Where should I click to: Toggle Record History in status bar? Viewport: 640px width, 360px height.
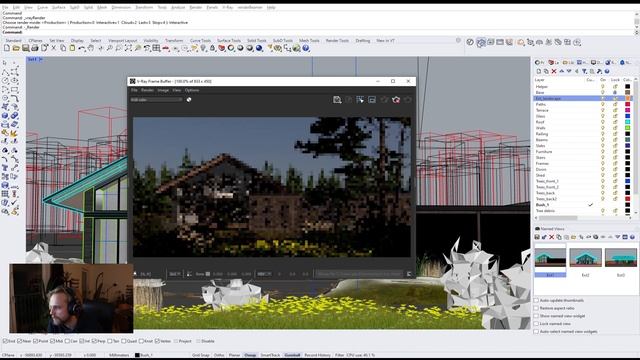click(318, 355)
